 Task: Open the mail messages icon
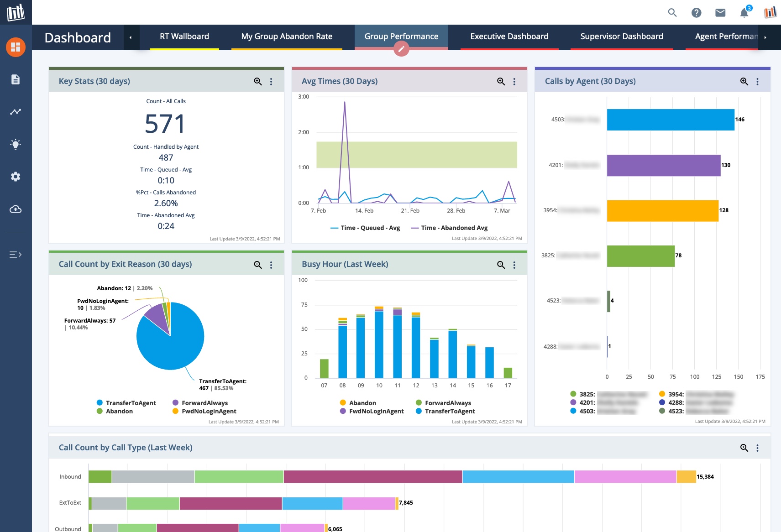point(720,12)
